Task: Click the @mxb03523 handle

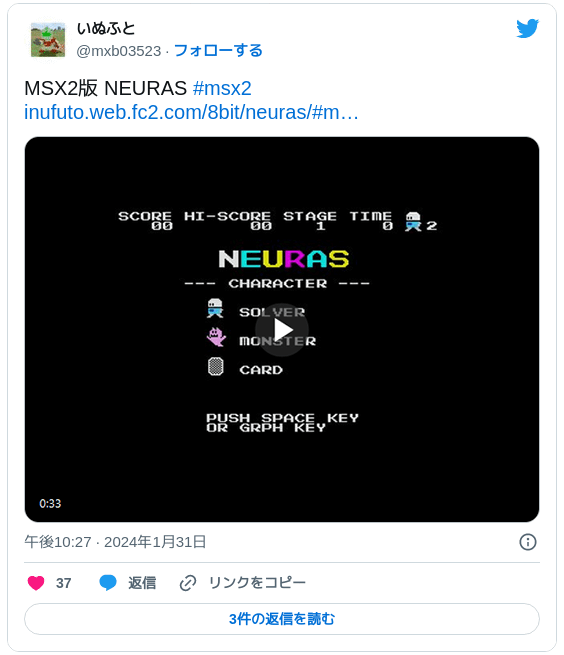Action: [119, 51]
